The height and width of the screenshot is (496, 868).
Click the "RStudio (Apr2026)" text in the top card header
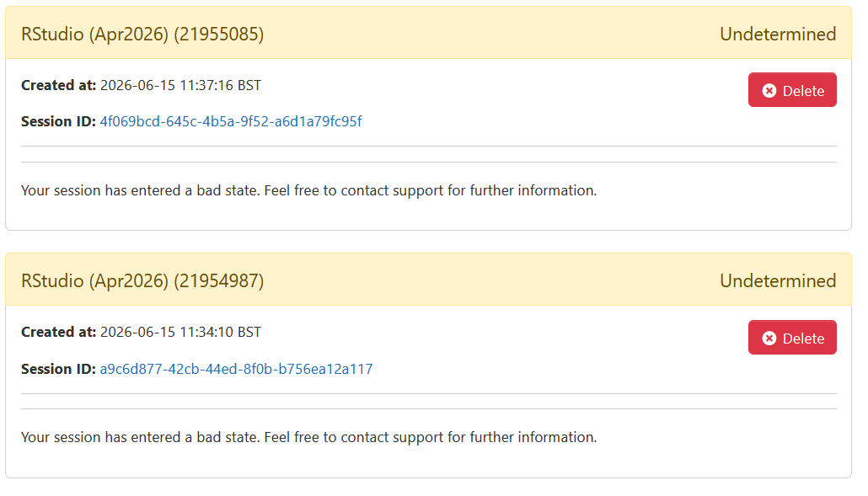94,35
